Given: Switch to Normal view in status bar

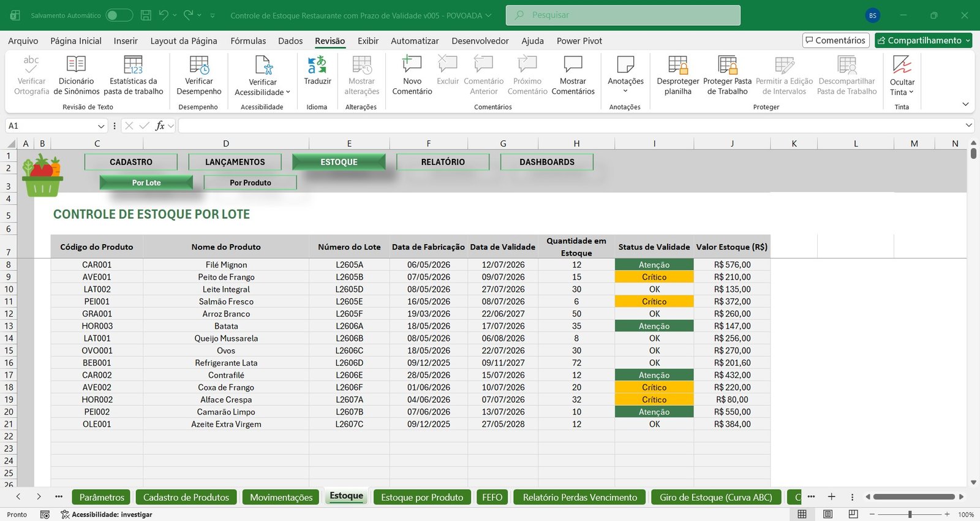Looking at the screenshot, I should coord(802,514).
